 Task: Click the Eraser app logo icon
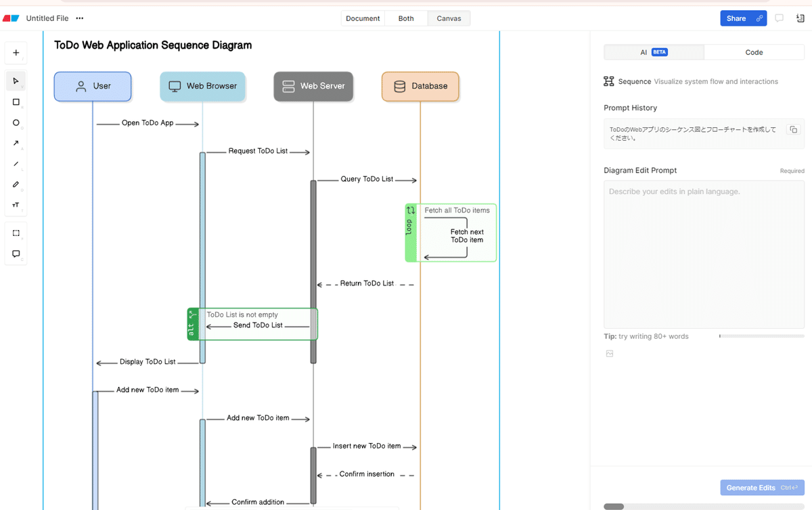(11, 18)
